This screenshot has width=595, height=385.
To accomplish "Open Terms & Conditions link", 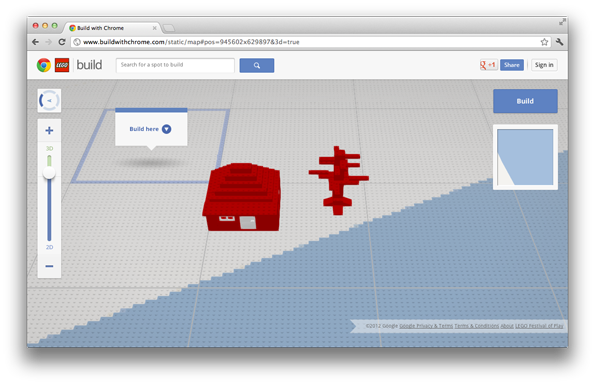I will (x=477, y=326).
